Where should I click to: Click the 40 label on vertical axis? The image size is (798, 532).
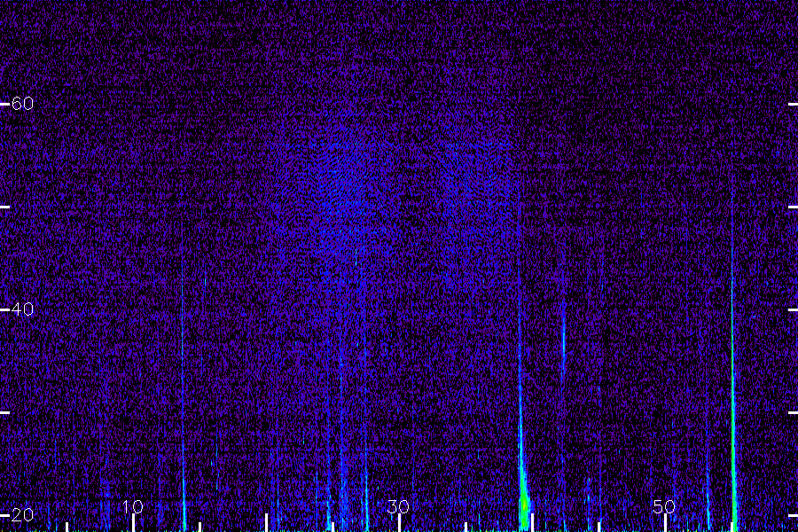pos(22,309)
